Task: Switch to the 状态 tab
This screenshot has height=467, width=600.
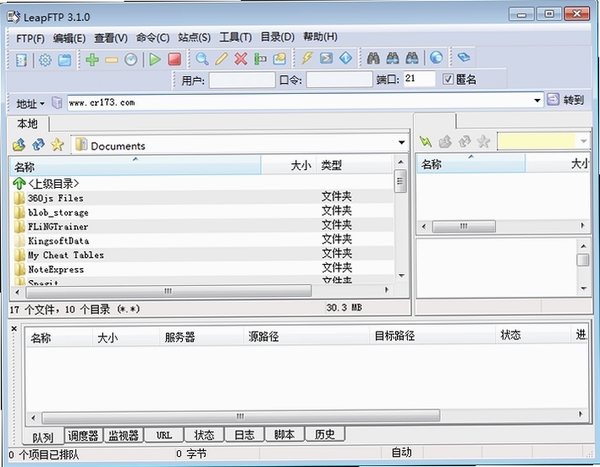Action: (x=204, y=434)
